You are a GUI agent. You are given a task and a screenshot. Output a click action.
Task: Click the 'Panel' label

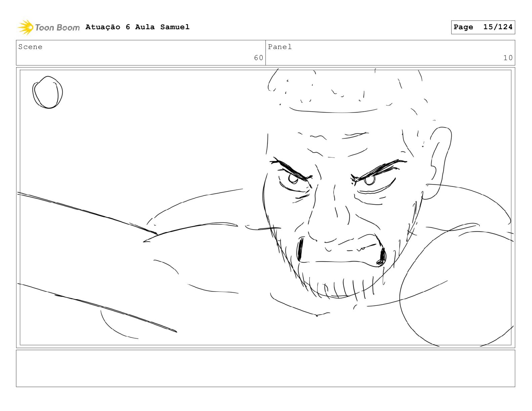click(x=280, y=47)
